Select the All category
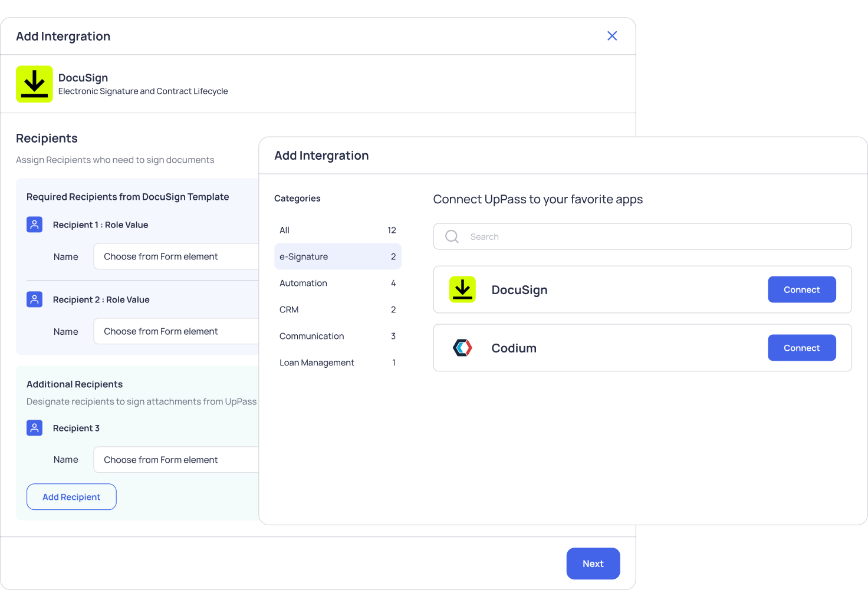The height and width of the screenshot is (613, 868). pyautogui.click(x=337, y=230)
